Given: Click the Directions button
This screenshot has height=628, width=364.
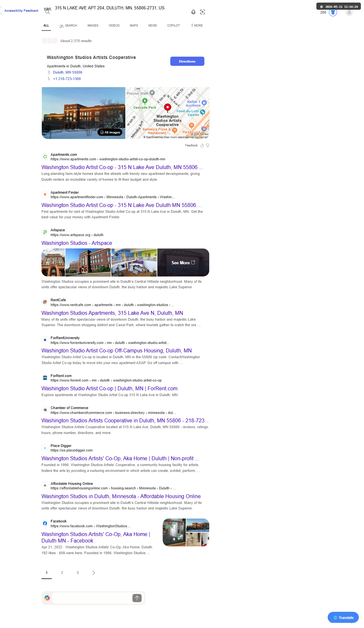Looking at the screenshot, I should [x=187, y=61].
